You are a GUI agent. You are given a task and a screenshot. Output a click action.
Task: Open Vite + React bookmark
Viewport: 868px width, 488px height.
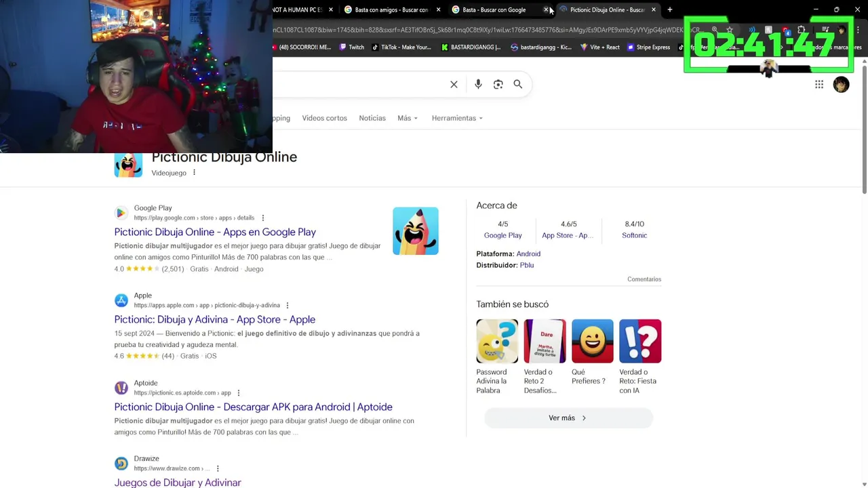pyautogui.click(x=600, y=47)
